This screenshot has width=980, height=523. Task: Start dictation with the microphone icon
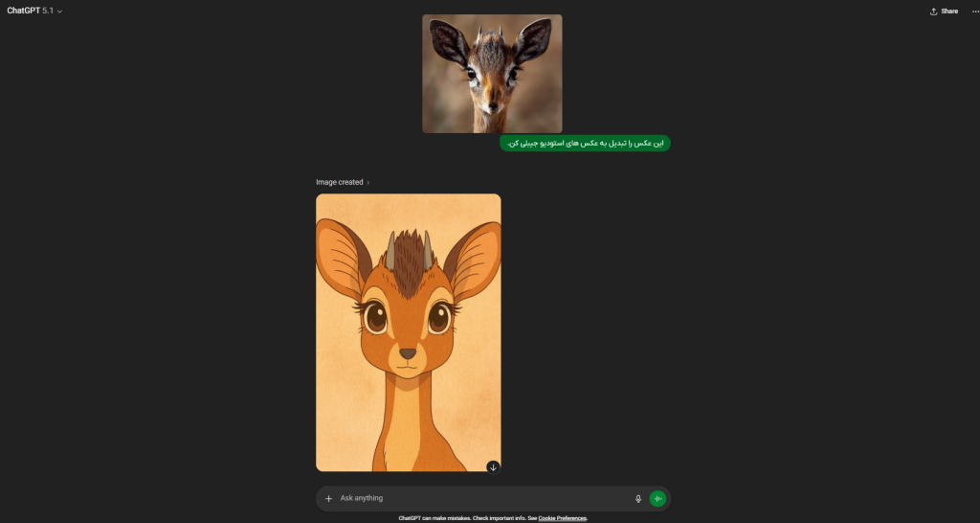(638, 499)
